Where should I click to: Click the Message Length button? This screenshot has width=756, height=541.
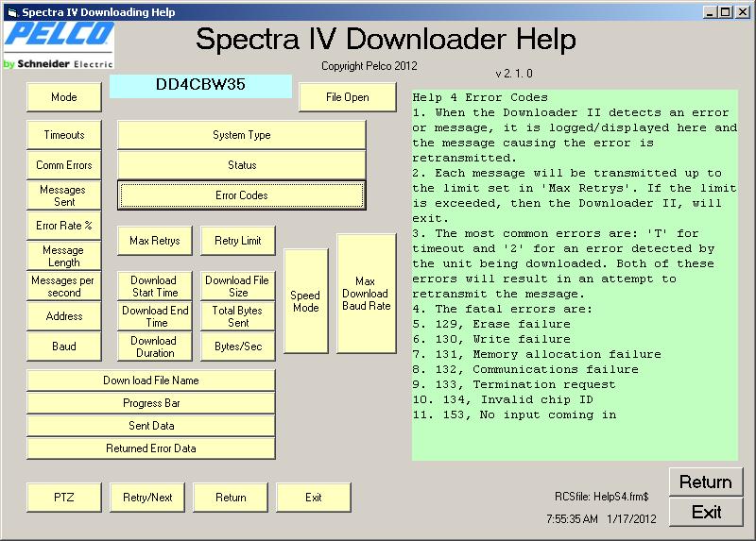click(64, 256)
